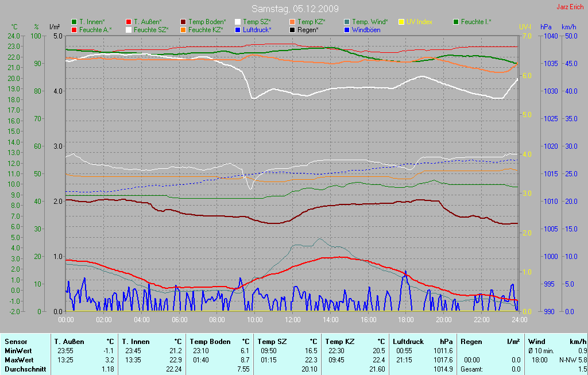Viewport: 588px width, 375px height.
Task: Select the black Regen legend square
Action: [x=292, y=29]
